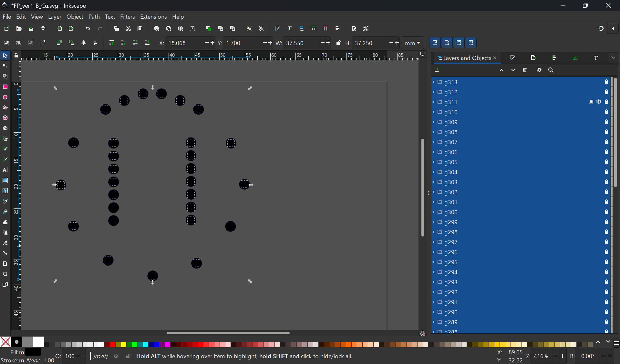
Task: Open the Extensions menu
Action: point(153,17)
